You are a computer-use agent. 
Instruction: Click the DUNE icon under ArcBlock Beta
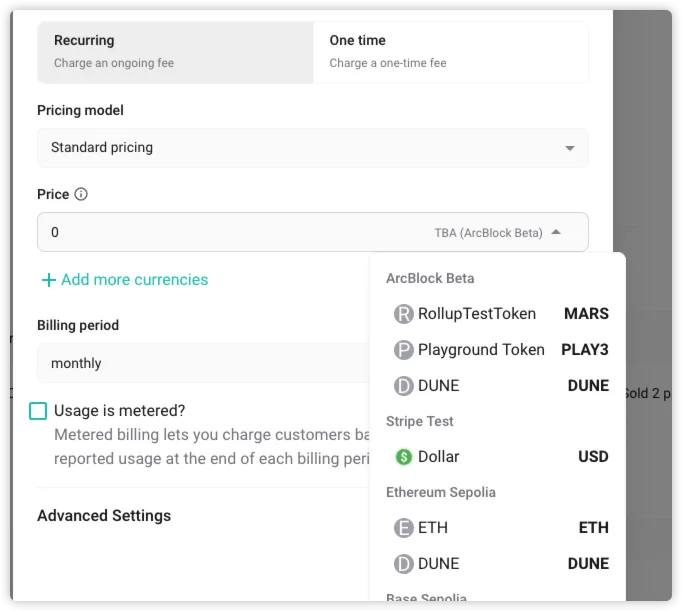coord(403,386)
